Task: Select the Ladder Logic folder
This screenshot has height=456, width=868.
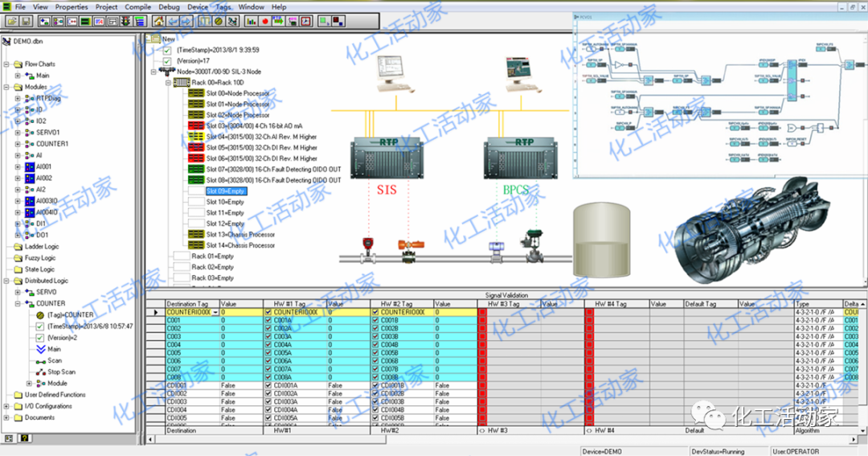Action: click(x=42, y=247)
